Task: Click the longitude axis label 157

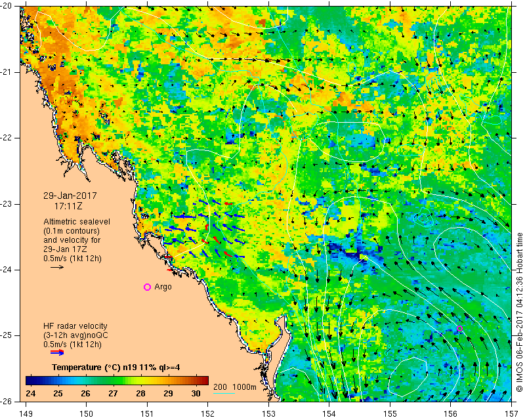Action: (512, 414)
